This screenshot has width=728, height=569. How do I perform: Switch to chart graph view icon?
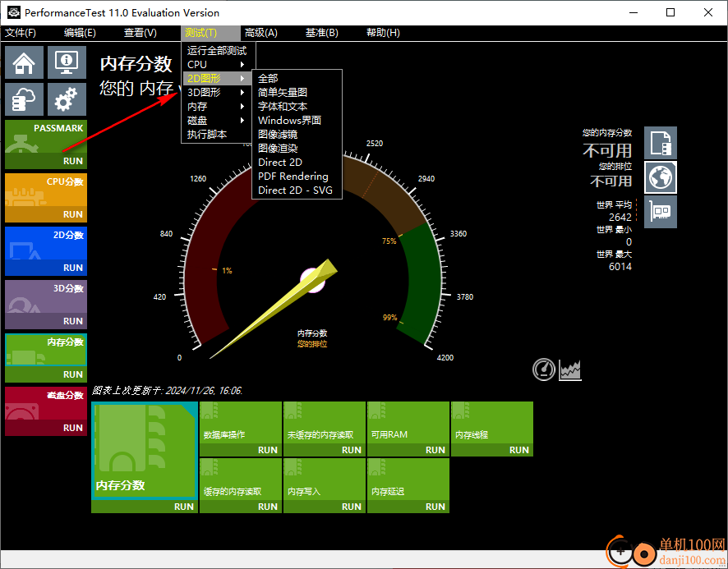click(570, 369)
